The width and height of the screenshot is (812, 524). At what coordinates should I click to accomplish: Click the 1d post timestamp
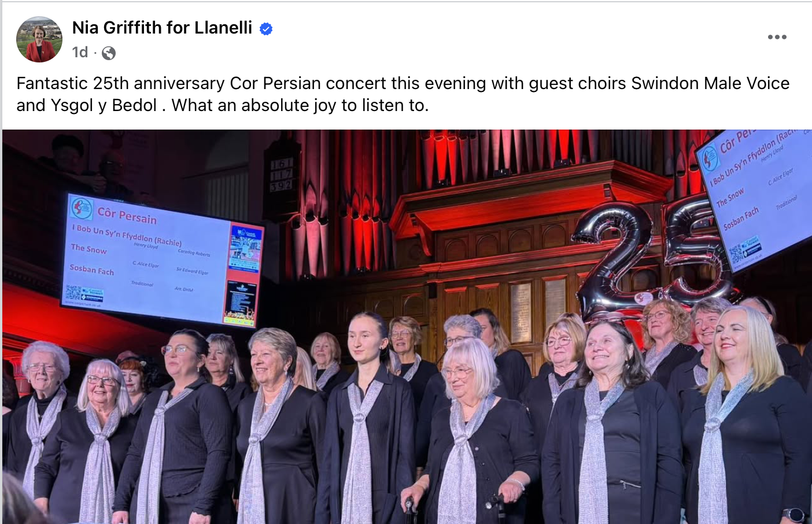[x=80, y=53]
